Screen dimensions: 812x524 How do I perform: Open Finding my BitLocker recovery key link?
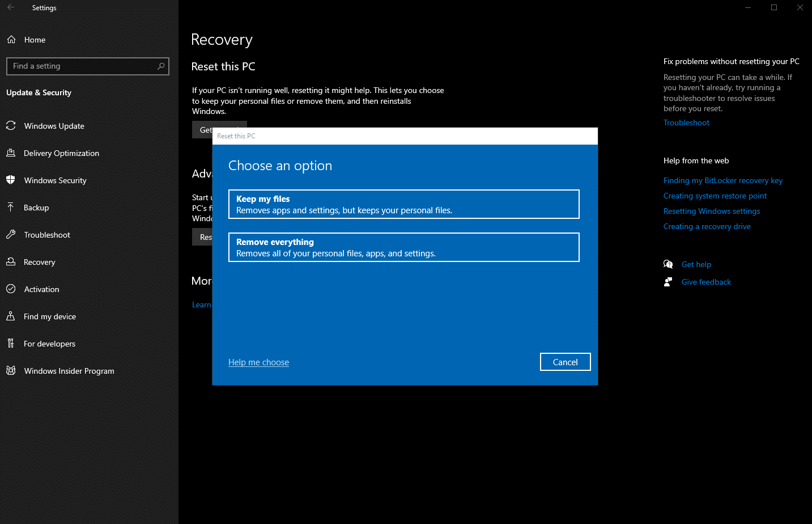pos(722,180)
